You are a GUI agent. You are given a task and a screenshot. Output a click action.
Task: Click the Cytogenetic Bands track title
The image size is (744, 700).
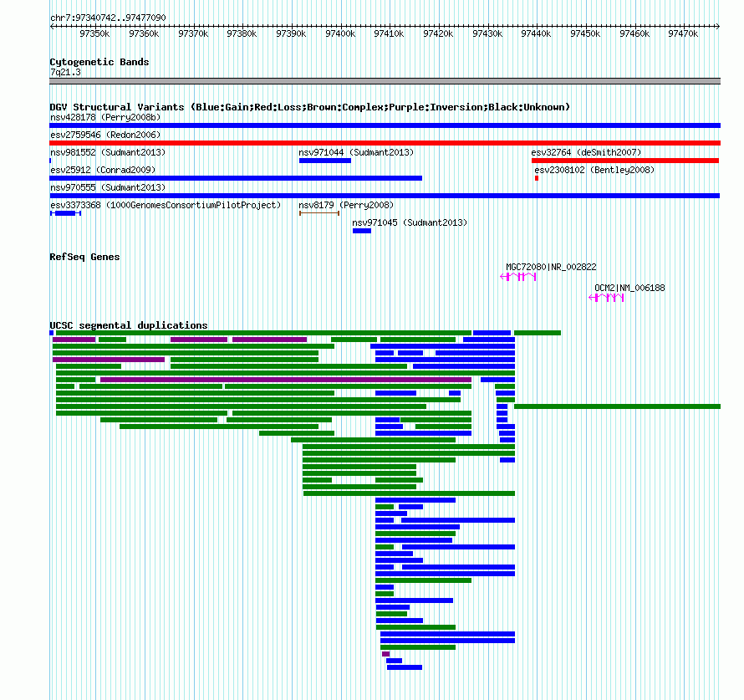coord(99,62)
